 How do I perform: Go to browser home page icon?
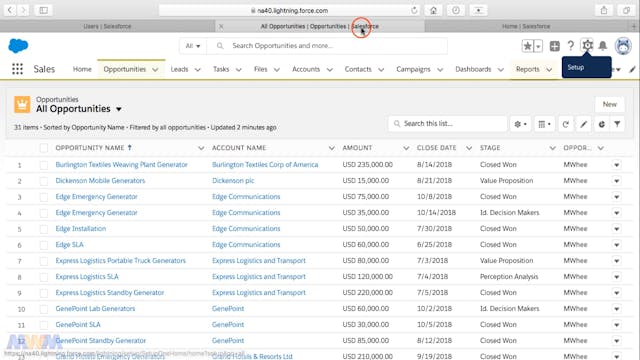coord(433,10)
